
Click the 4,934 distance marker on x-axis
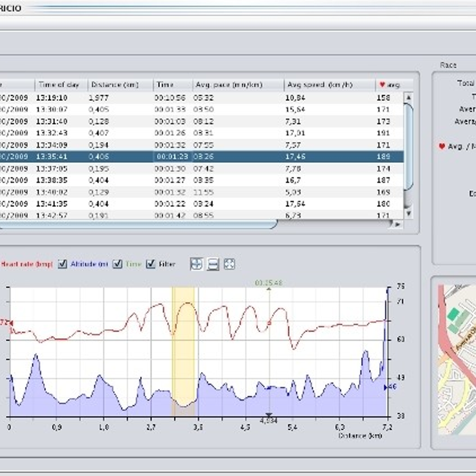(x=269, y=421)
